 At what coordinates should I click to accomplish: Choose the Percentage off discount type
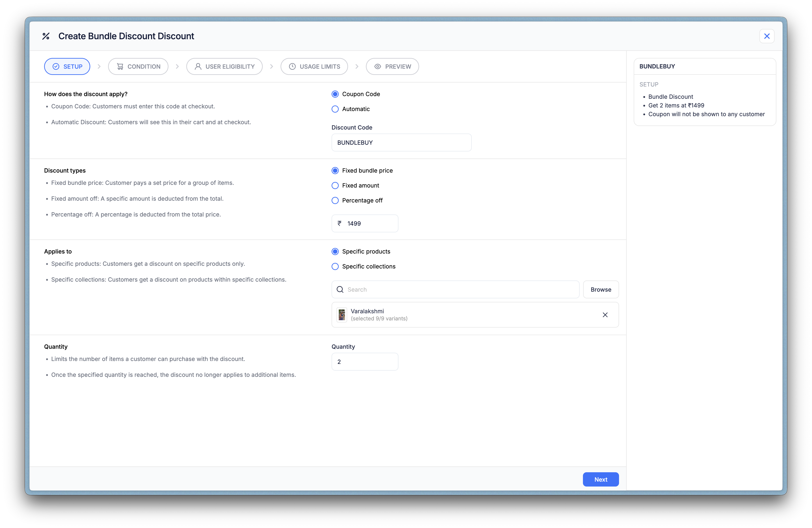(335, 200)
